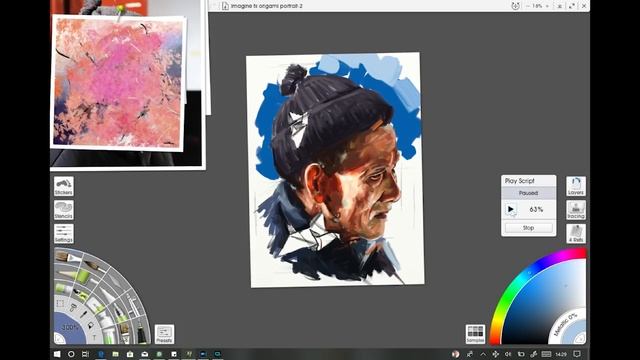Select the paint fill bucket tool
This screenshot has width=640, height=360.
point(90,325)
